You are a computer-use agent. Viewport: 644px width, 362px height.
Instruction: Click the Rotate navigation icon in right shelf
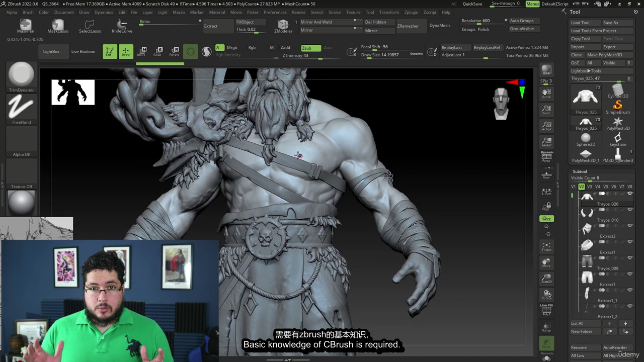point(546,295)
